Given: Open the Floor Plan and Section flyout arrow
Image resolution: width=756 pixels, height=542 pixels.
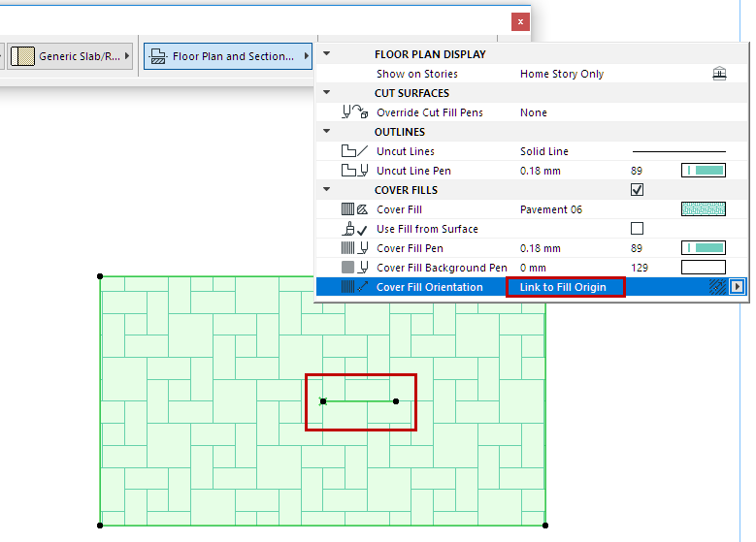Looking at the screenshot, I should [x=306, y=56].
